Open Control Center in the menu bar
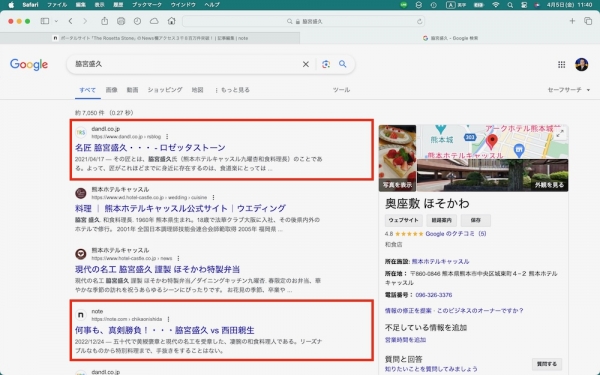 pos(524,5)
